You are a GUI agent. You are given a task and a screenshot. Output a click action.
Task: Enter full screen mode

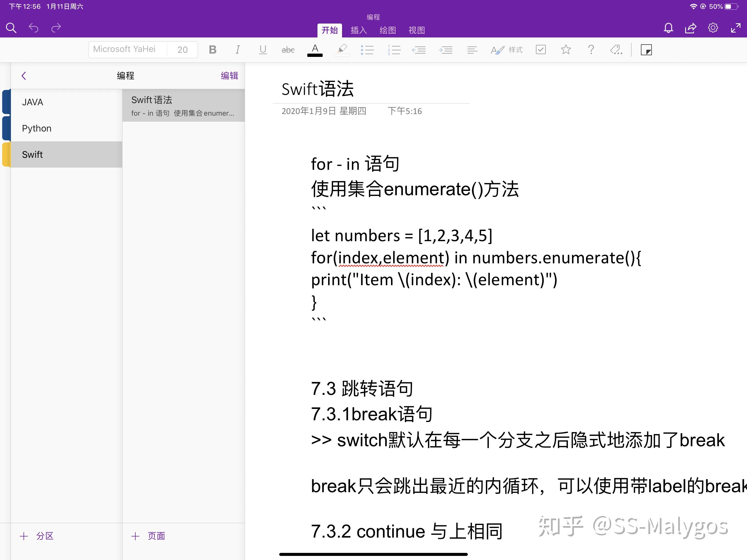pyautogui.click(x=736, y=28)
